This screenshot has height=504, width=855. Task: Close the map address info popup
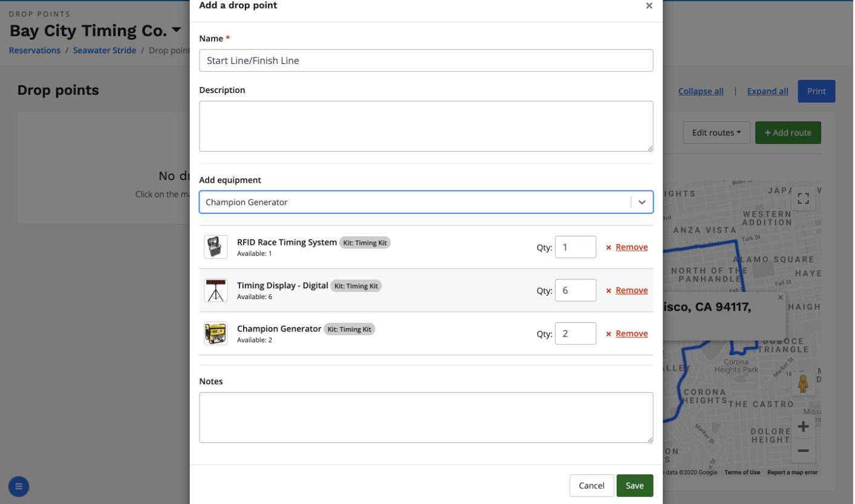(x=780, y=297)
